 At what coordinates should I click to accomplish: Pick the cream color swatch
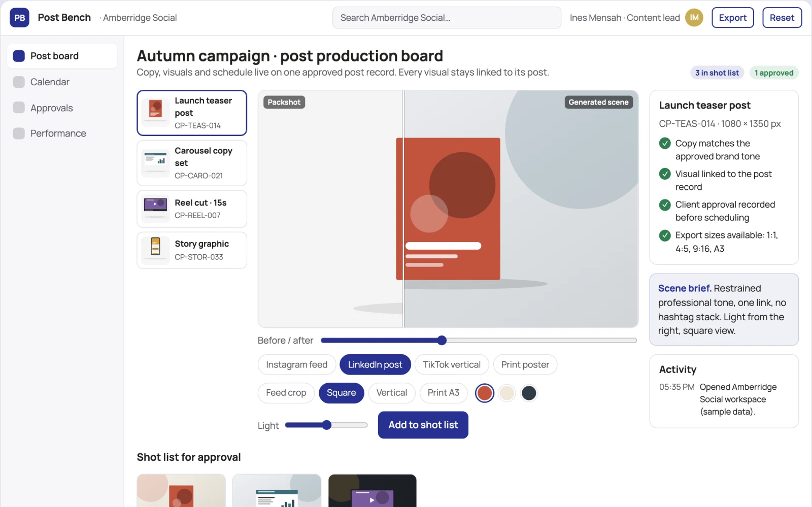tap(507, 393)
